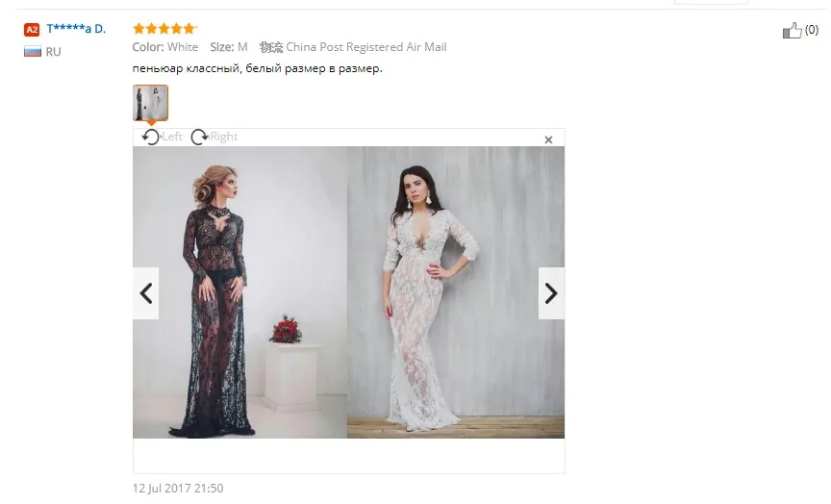
Task: Show the previous review photo
Action: click(x=146, y=293)
